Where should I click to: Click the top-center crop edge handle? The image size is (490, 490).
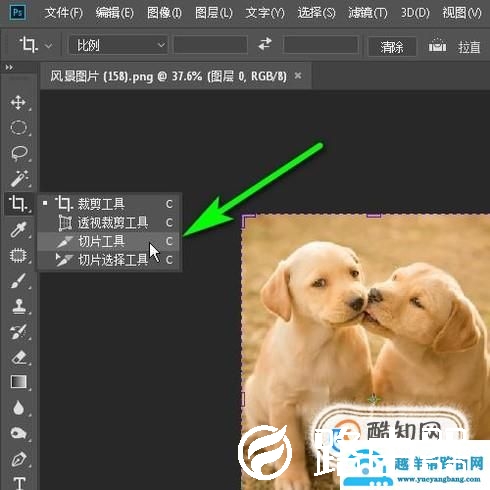coord(374,216)
